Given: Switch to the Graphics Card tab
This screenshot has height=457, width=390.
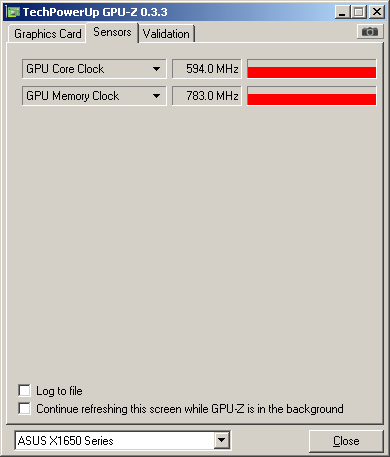Looking at the screenshot, I should (x=47, y=34).
